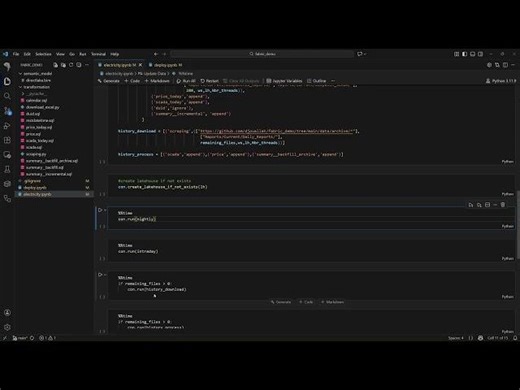Image resolution: width=520 pixels, height=390 pixels.
Task: Open the Extensions view in activity bar
Action: coord(7,140)
